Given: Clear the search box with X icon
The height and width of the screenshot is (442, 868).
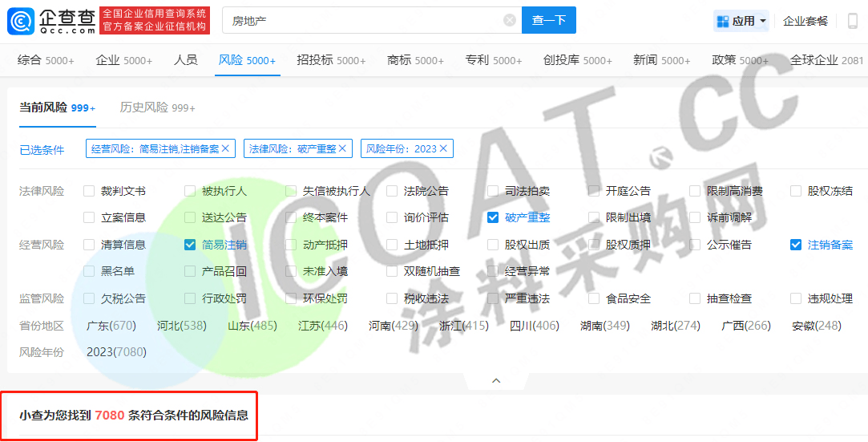Looking at the screenshot, I should point(510,20).
